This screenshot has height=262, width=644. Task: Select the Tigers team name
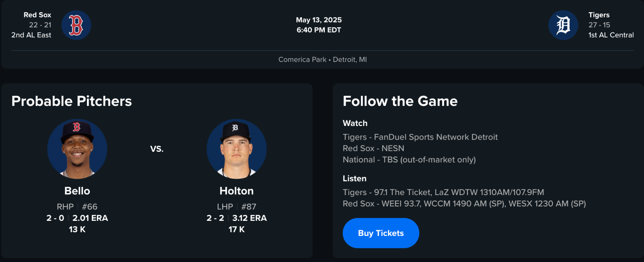pyautogui.click(x=599, y=15)
